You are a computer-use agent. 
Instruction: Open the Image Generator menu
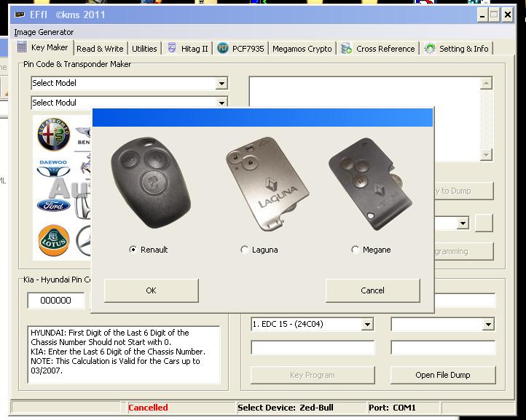tap(44, 32)
